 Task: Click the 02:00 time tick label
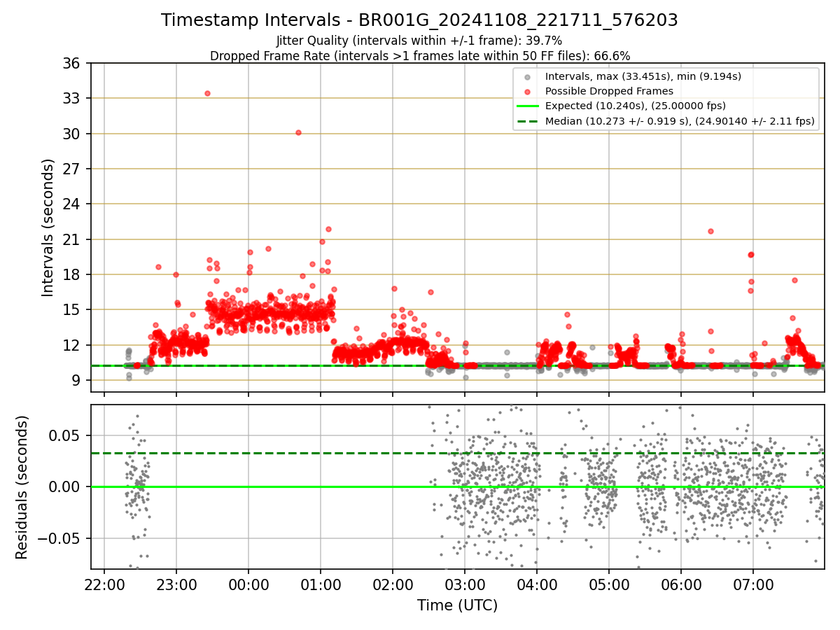393,584
